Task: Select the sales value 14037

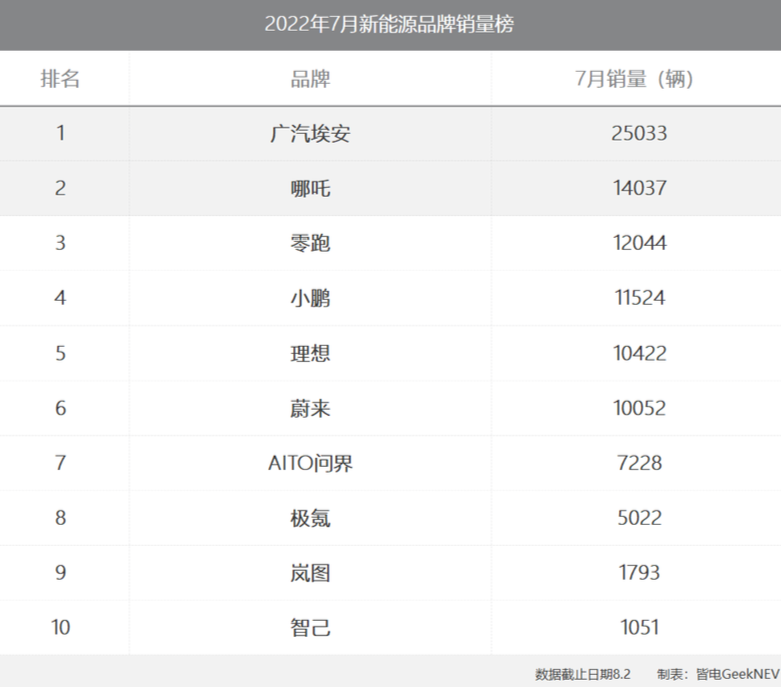Action: (640, 188)
